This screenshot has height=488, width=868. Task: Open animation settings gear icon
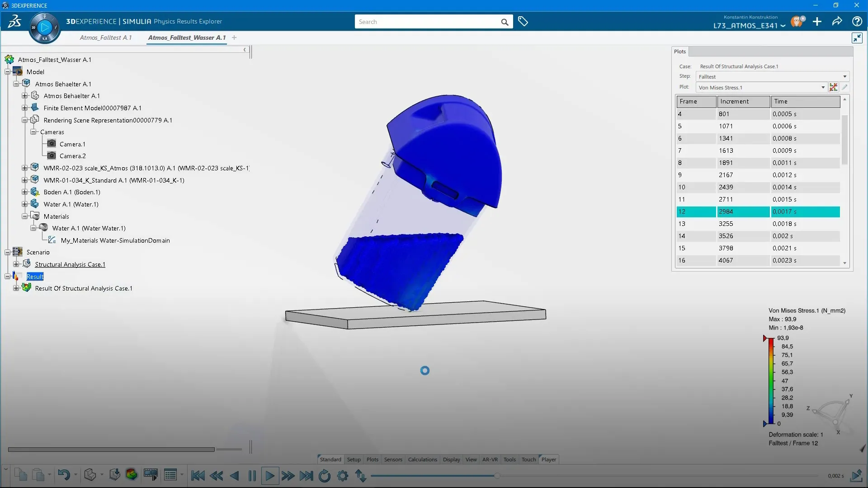tap(343, 476)
